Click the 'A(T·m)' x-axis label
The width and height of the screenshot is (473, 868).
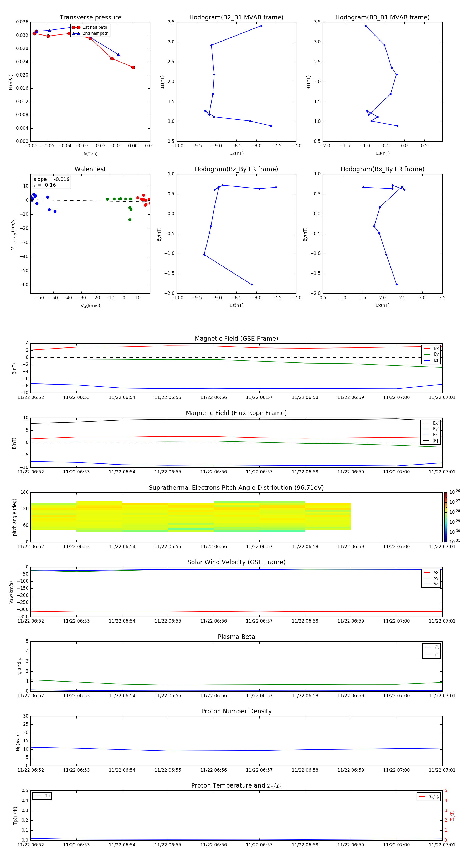click(90, 154)
